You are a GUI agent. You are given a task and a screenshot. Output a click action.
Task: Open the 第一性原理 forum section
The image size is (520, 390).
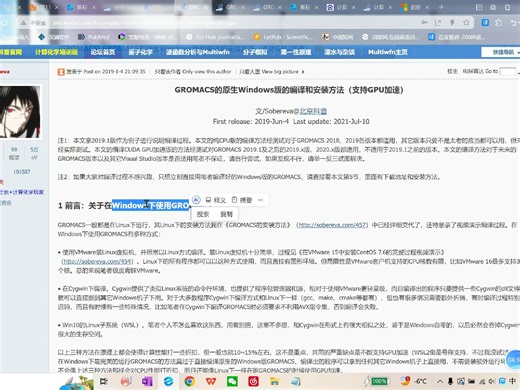(x=296, y=52)
